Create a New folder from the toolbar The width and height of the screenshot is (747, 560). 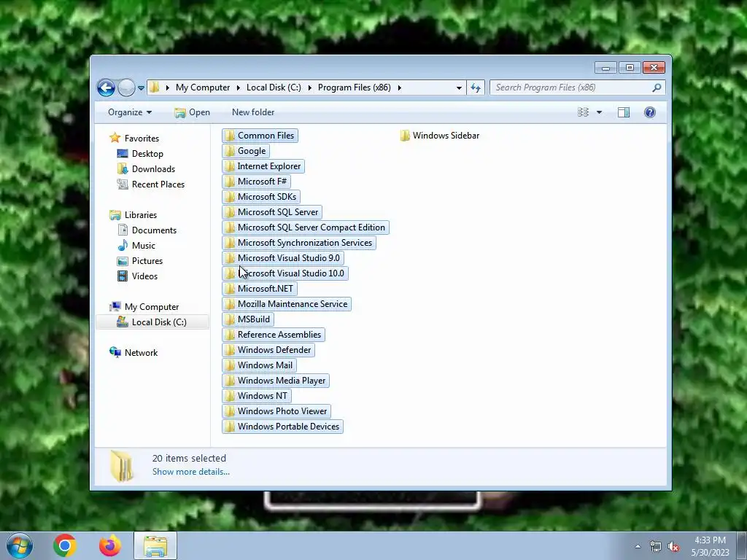coord(253,112)
